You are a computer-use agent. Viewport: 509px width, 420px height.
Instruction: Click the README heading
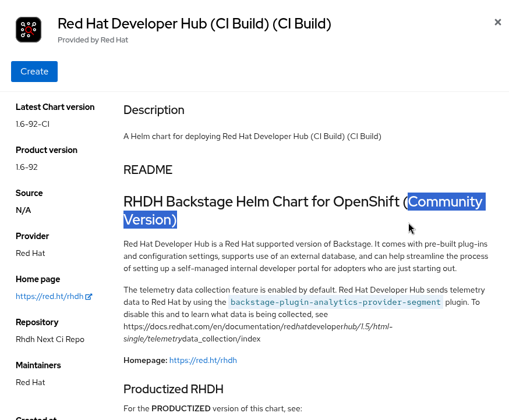148,170
